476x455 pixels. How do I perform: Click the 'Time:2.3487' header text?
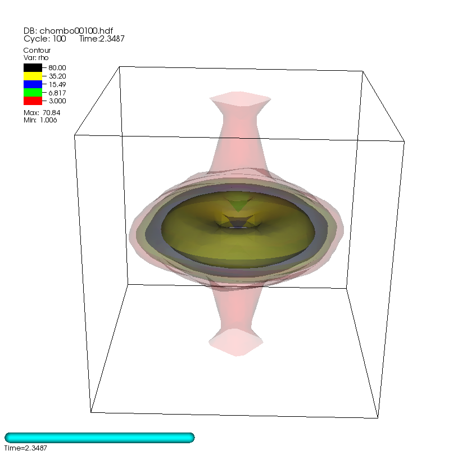click(x=102, y=39)
